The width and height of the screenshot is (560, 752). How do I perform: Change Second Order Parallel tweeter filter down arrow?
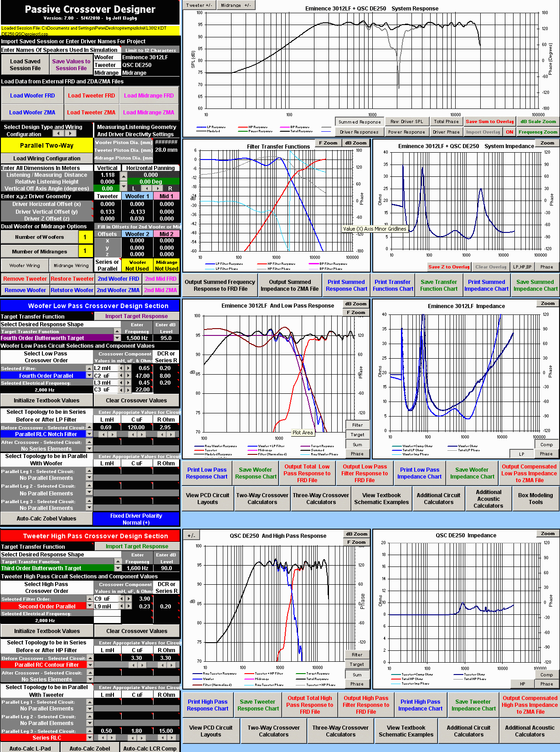(x=90, y=606)
